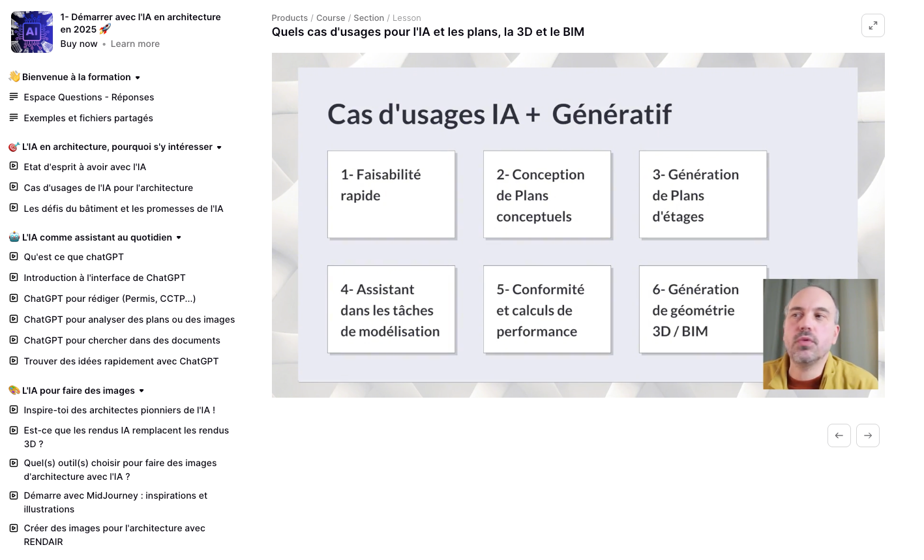Open lesson ChatGPT pour rédiger (Permis, CCTP...)
Image resolution: width=924 pixels, height=560 pixels.
(x=110, y=299)
